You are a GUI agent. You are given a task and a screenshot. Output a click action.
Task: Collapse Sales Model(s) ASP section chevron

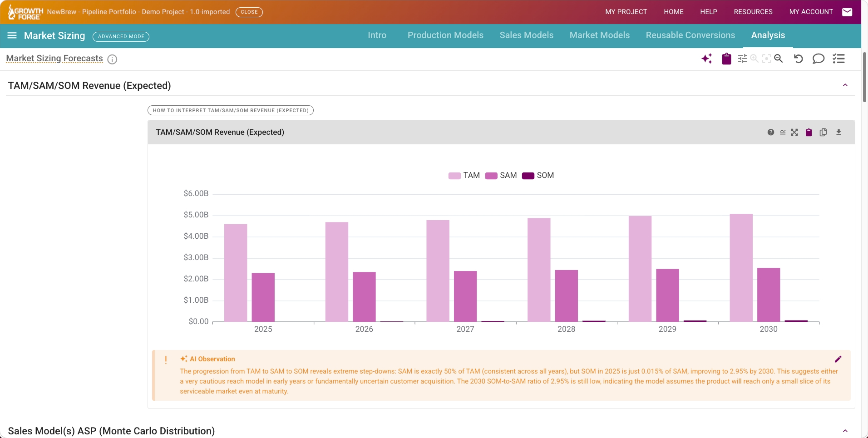coord(845,431)
